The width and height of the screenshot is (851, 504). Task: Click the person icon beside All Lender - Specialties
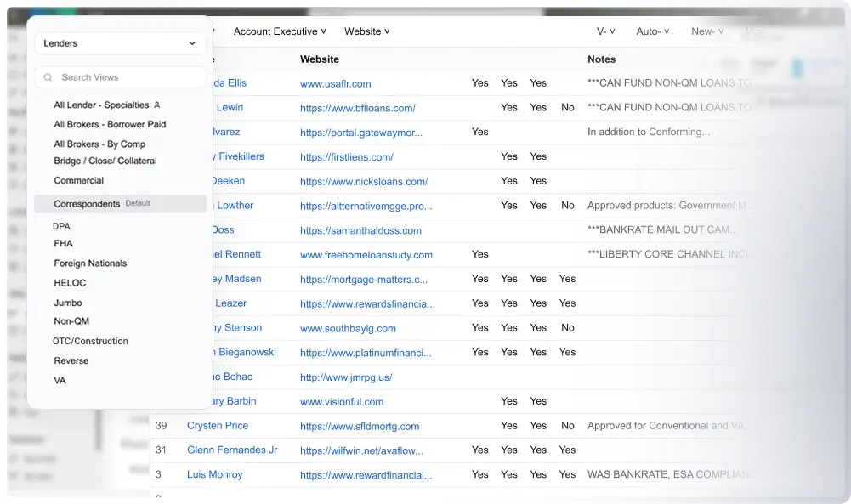[156, 105]
